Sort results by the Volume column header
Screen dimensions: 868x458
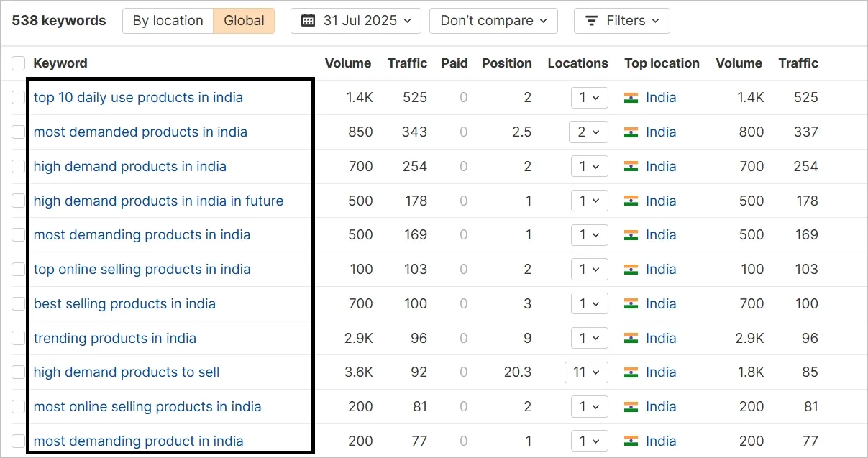pos(348,63)
